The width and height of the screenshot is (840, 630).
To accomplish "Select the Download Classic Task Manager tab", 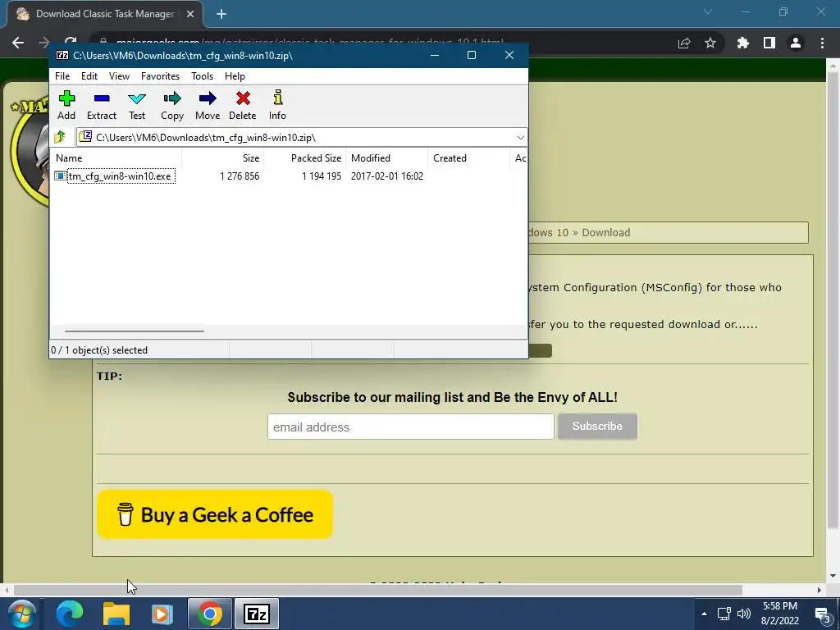I will pyautogui.click(x=105, y=15).
